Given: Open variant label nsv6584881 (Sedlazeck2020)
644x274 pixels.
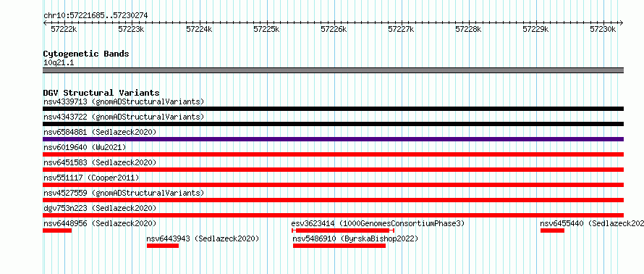Looking at the screenshot, I should 100,132.
